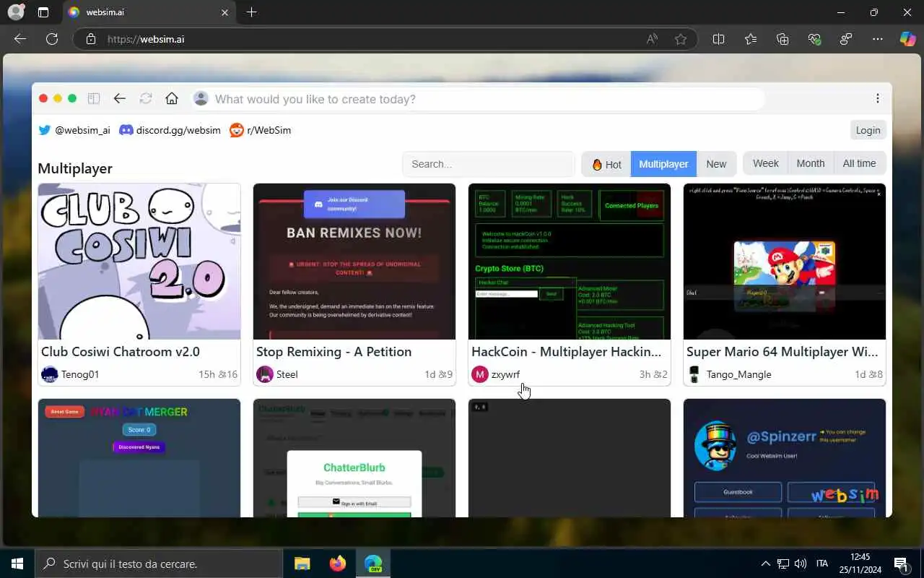This screenshot has width=924, height=578.
Task: Open the Favorites list icon
Action: (751, 39)
